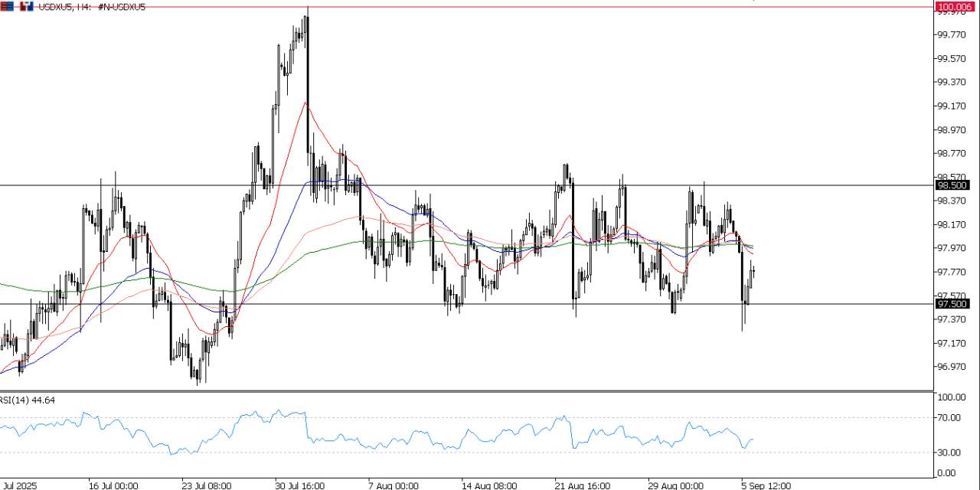The image size is (980, 490).
Task: Click the 97.500 level price tag
Action: click(x=952, y=304)
